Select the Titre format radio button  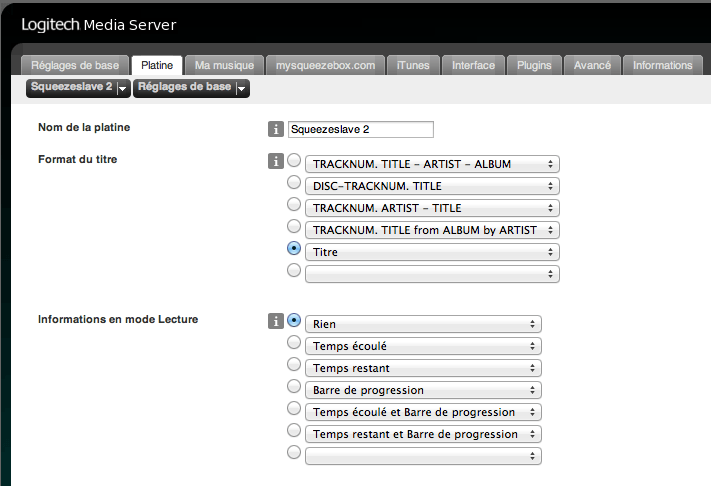[x=294, y=248]
